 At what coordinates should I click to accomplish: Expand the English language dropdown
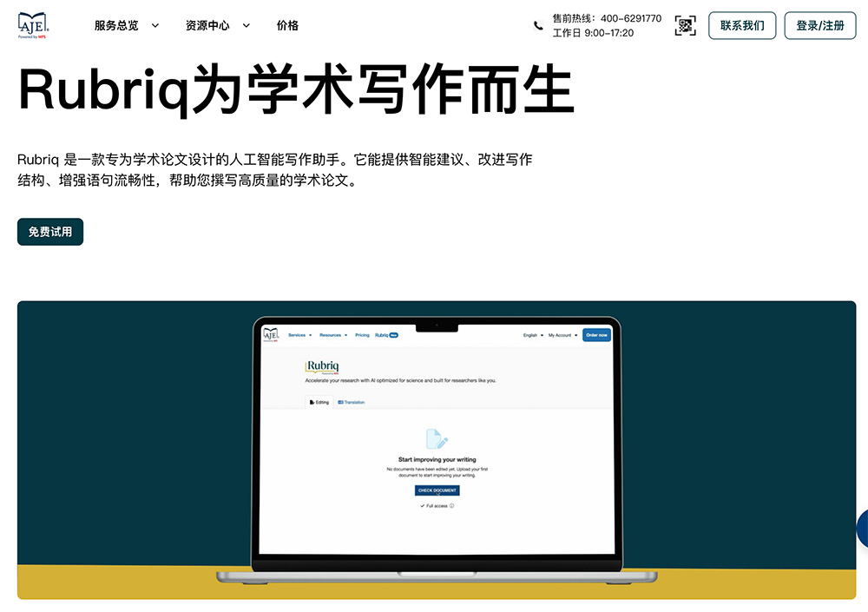coord(532,335)
